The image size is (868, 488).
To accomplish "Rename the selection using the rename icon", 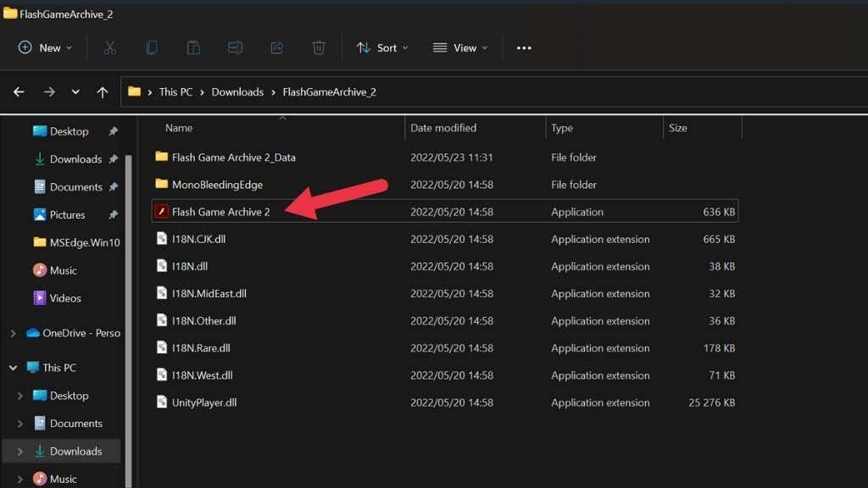I will pyautogui.click(x=235, y=48).
